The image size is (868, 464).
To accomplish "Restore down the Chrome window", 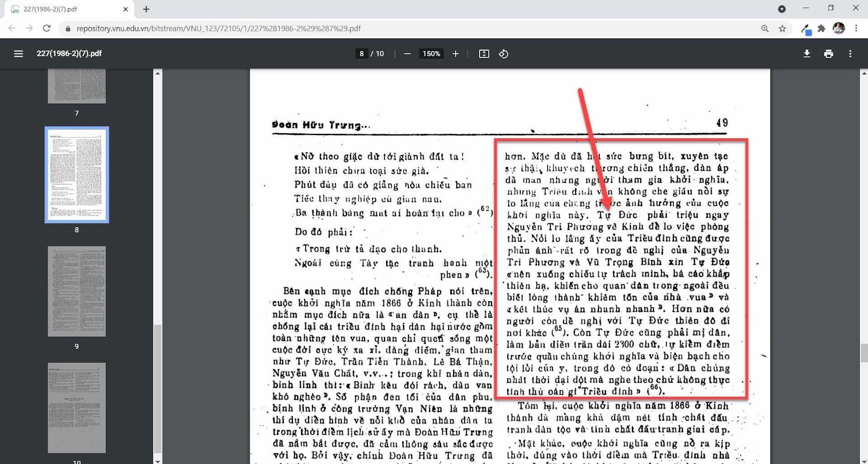I will (x=831, y=8).
